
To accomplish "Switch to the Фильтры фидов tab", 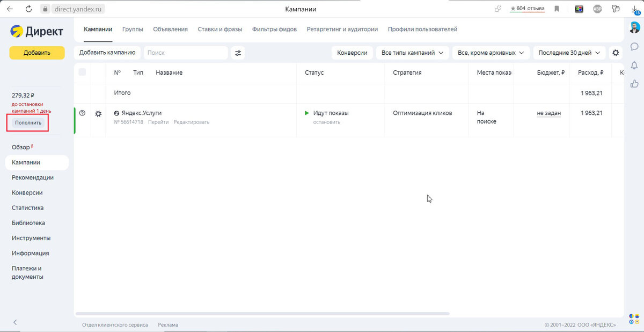I will coord(274,29).
